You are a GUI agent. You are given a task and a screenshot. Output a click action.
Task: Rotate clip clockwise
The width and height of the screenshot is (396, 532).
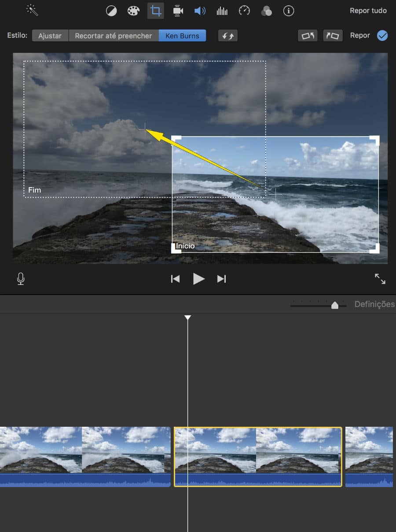333,36
